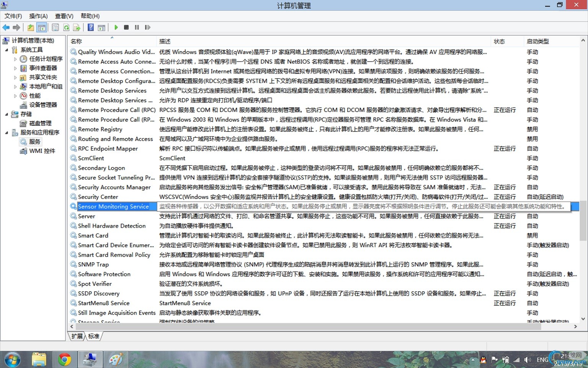The width and height of the screenshot is (588, 368).
Task: Switch to the 标准 tab
Action: pyautogui.click(x=94, y=336)
